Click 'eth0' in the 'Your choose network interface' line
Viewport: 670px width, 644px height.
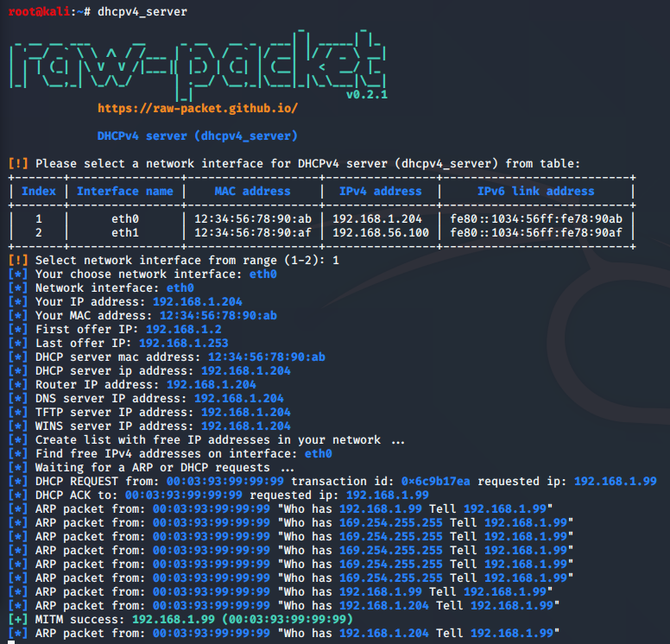click(263, 274)
